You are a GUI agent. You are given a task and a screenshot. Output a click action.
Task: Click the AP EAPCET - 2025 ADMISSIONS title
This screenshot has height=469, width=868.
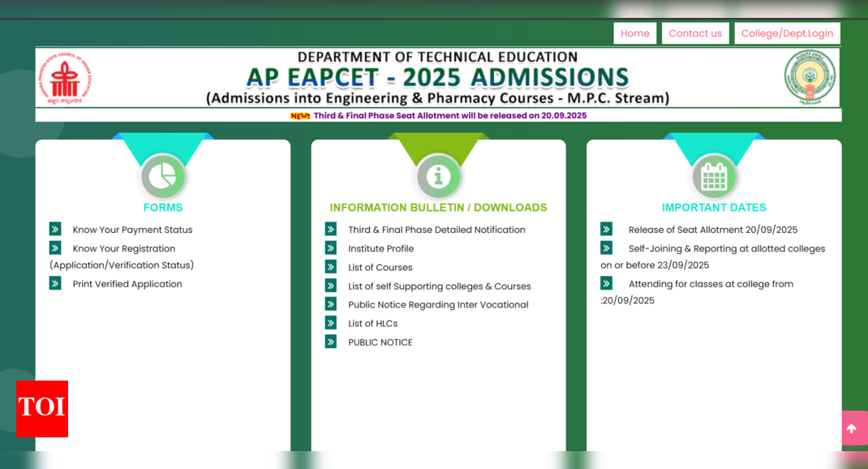(438, 78)
